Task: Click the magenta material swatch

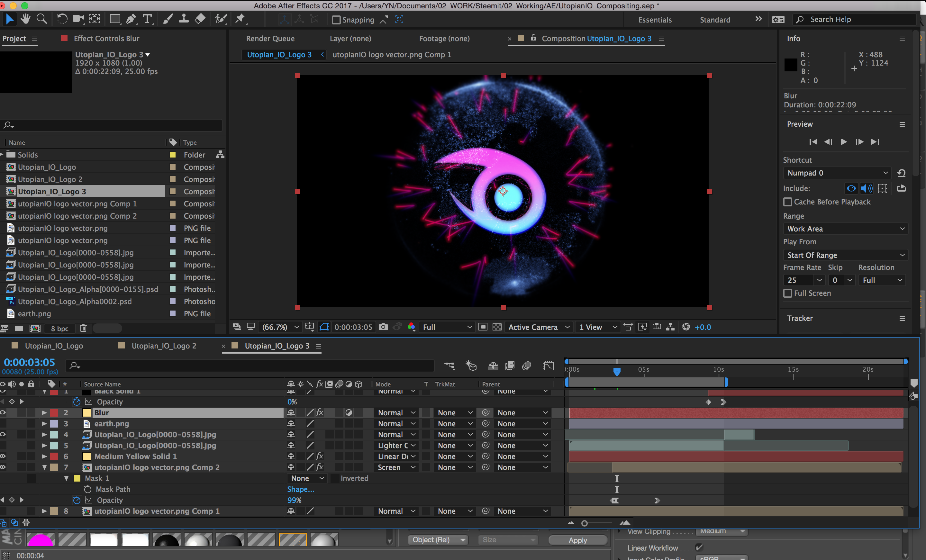Action: (41, 540)
